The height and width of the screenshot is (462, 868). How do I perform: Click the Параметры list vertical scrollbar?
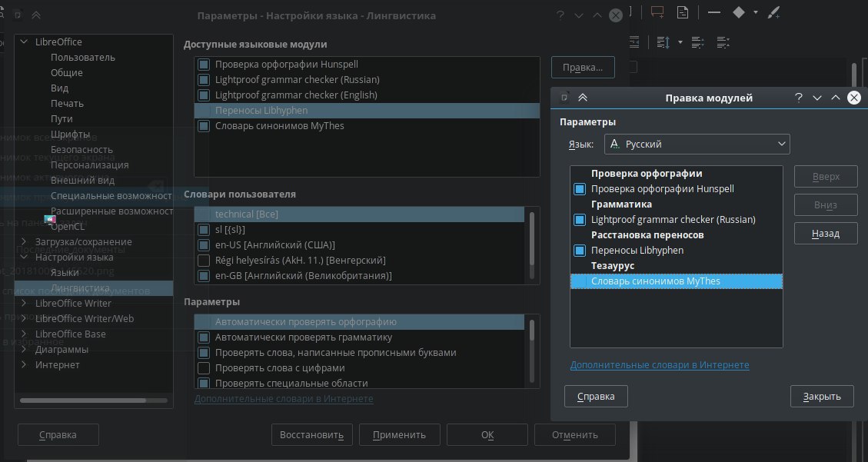pyautogui.click(x=532, y=351)
